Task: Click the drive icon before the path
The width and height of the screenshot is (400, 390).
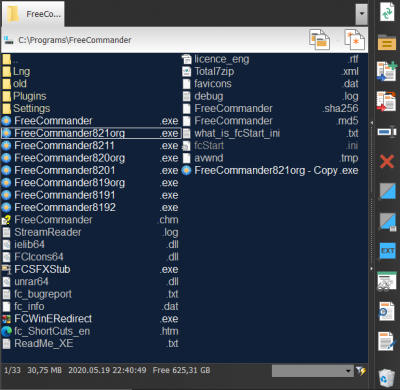Action: pyautogui.click(x=8, y=40)
